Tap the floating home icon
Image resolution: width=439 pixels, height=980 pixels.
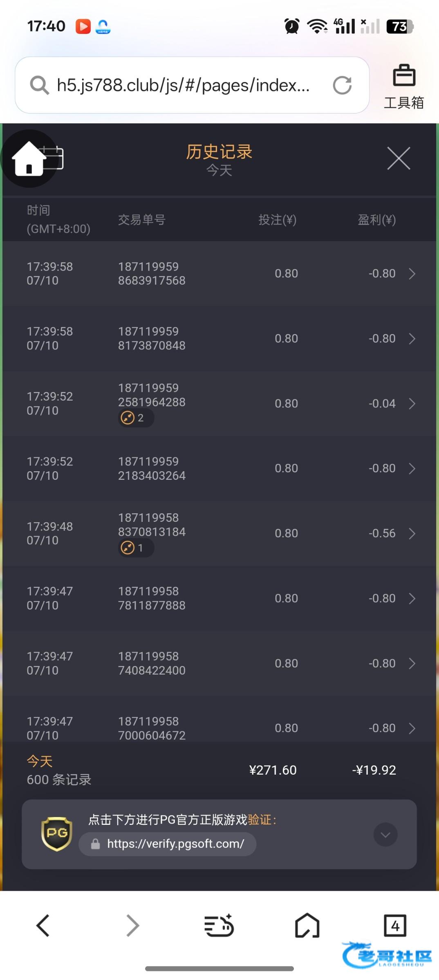pyautogui.click(x=29, y=159)
